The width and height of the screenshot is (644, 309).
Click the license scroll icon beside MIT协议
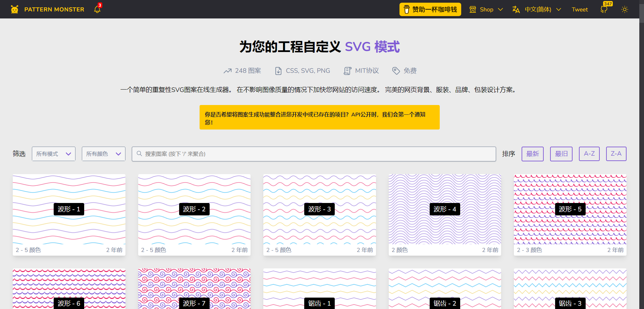pos(347,71)
